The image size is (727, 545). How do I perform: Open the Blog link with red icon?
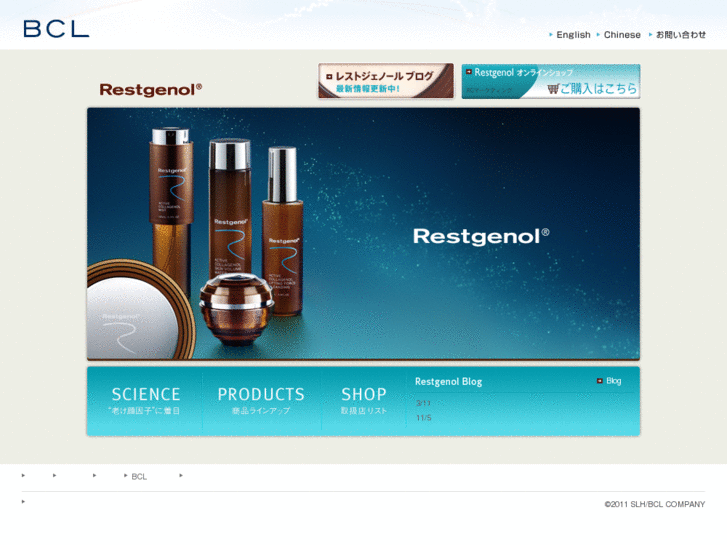[x=609, y=381]
